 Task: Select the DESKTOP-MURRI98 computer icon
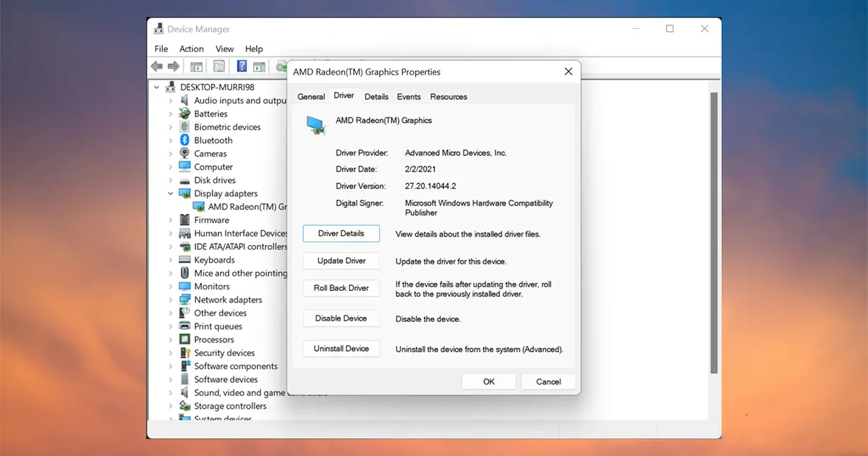click(171, 87)
